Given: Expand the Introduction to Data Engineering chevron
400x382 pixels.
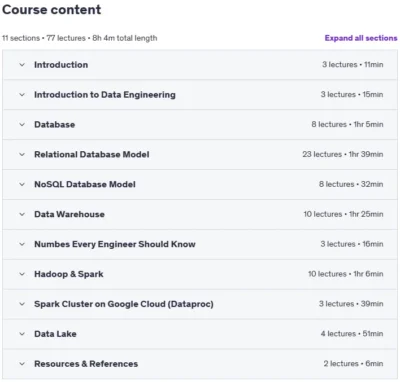Looking at the screenshot, I should pyautogui.click(x=22, y=95).
